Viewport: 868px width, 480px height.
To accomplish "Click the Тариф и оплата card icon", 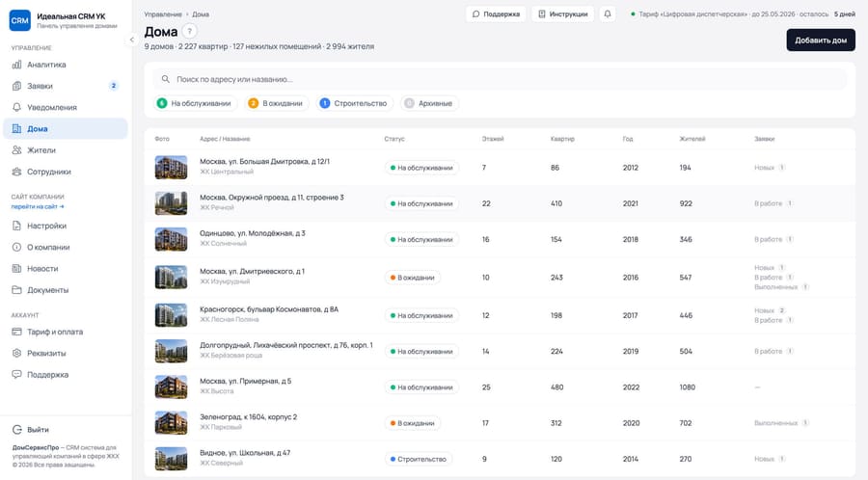I will tap(16, 332).
